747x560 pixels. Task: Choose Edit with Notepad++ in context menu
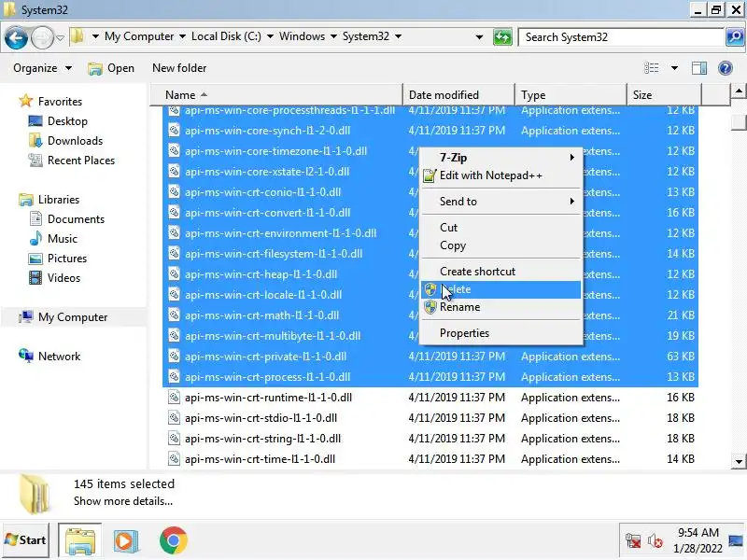[500, 175]
